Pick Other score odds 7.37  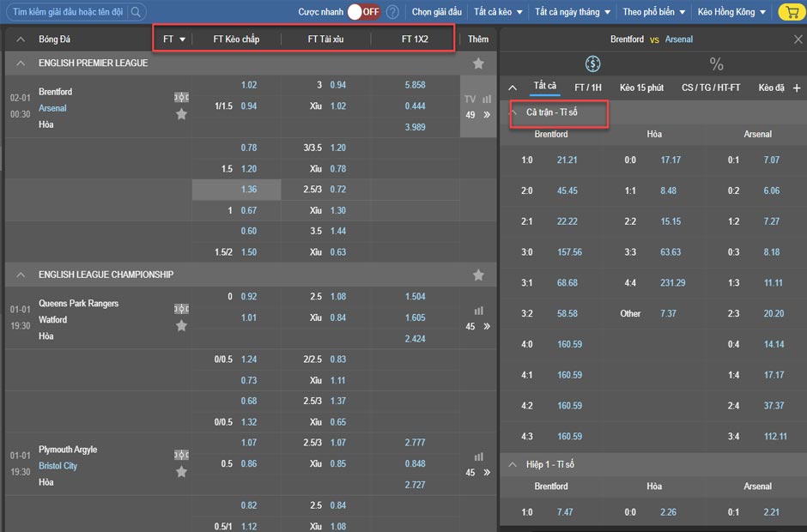668,313
